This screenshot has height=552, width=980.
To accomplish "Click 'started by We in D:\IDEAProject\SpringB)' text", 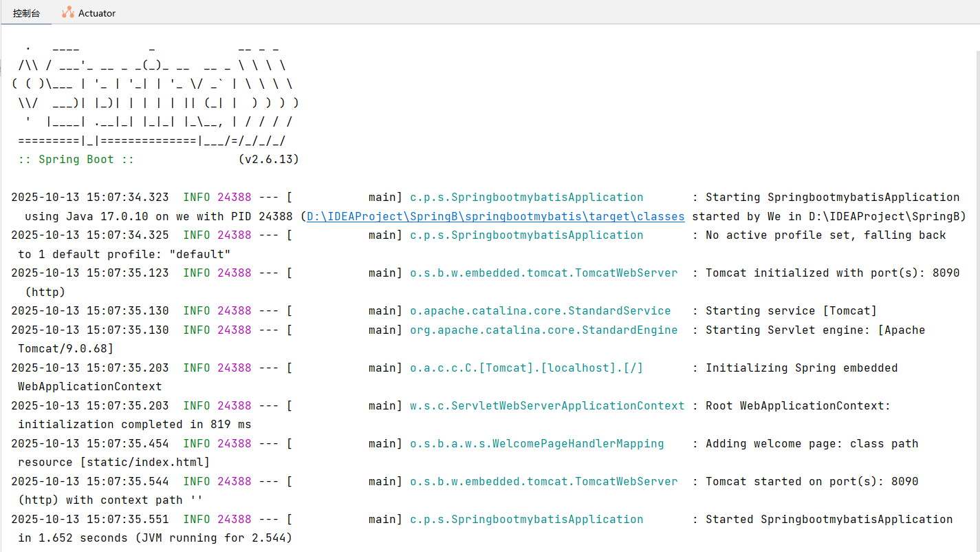I will 829,216.
